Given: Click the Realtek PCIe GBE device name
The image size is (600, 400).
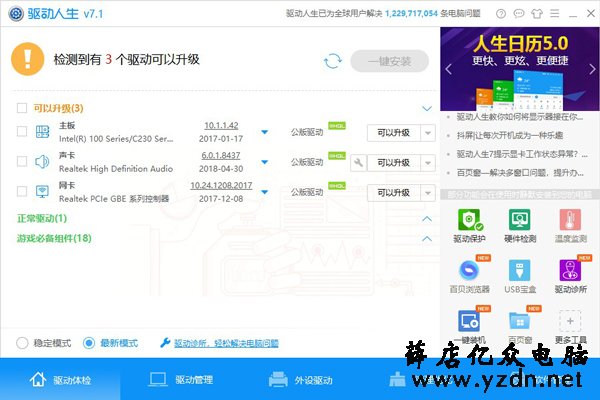Looking at the screenshot, I should (x=114, y=198).
